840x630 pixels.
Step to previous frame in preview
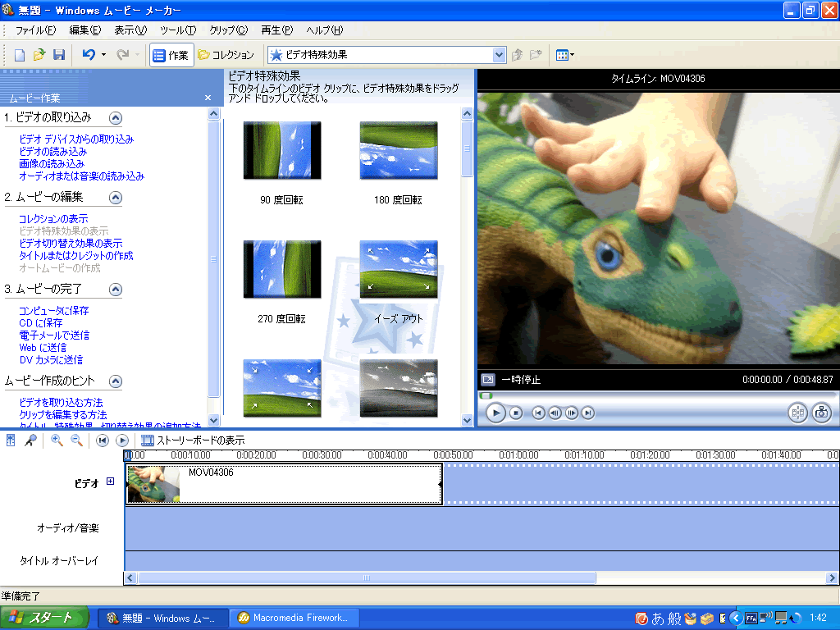(x=555, y=413)
